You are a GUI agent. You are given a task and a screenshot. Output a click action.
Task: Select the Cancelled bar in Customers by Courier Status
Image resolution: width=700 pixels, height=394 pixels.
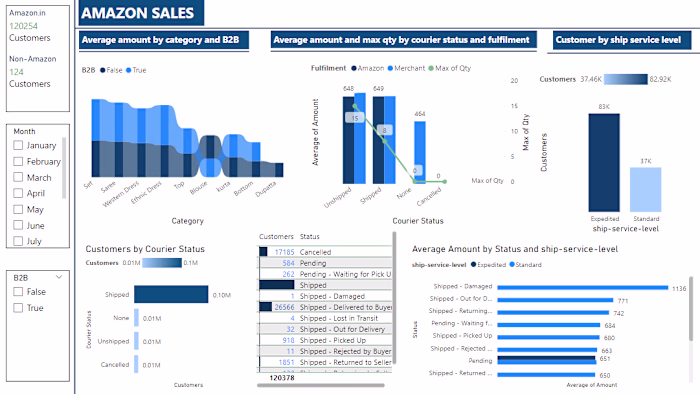click(x=137, y=364)
